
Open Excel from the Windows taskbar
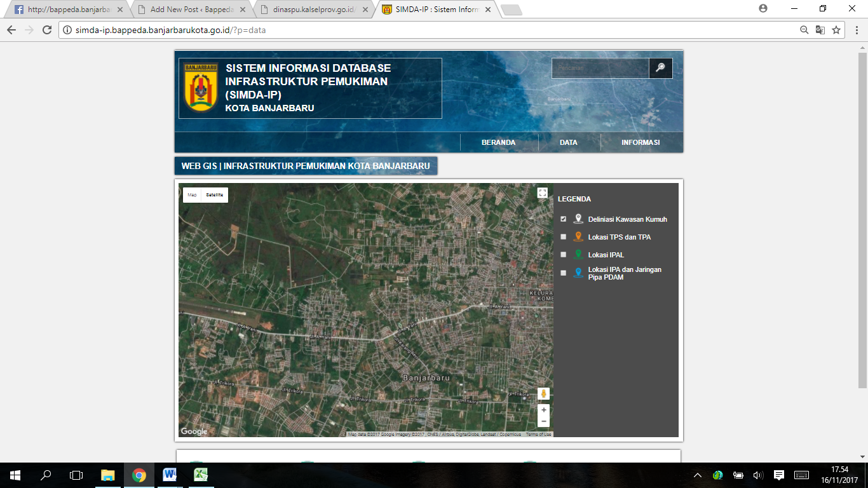pos(201,475)
